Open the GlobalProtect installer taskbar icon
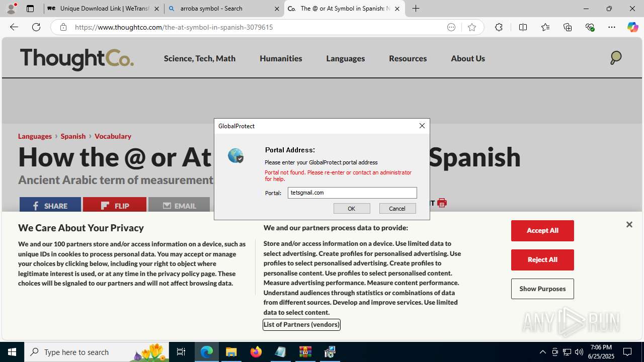 click(330, 352)
